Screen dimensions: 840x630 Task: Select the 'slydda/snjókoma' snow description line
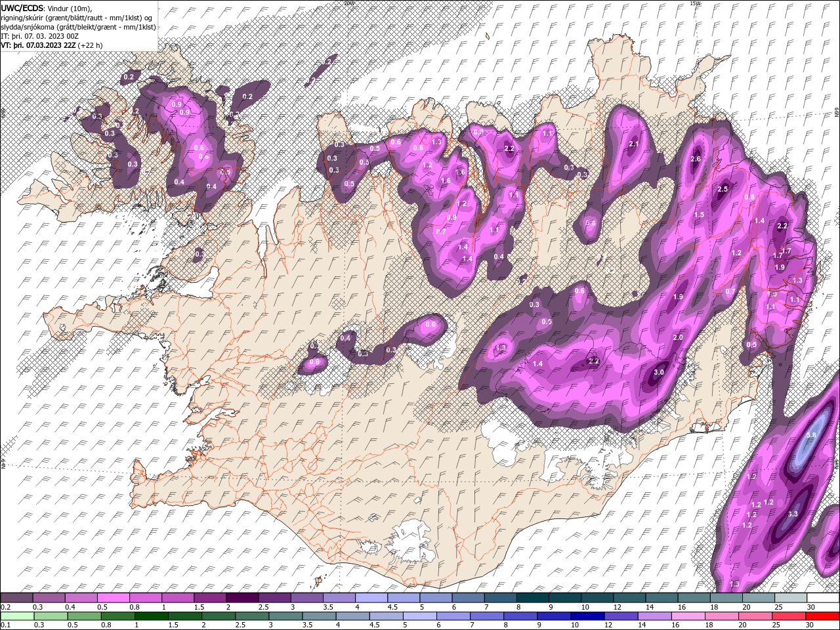pyautogui.click(x=78, y=27)
